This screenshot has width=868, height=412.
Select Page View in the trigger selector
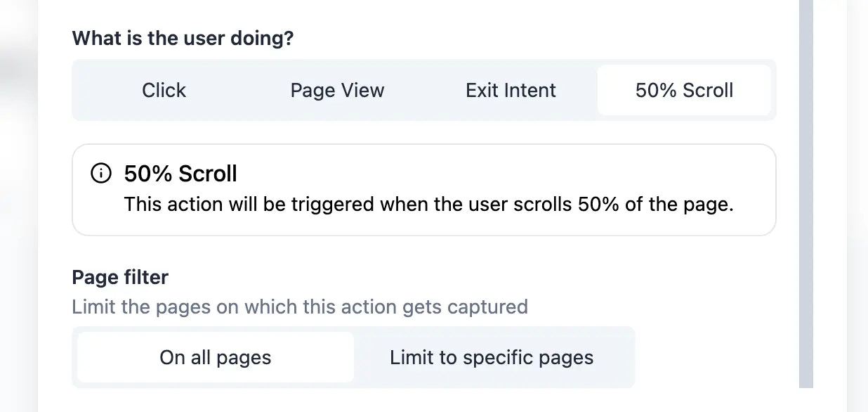(x=337, y=90)
